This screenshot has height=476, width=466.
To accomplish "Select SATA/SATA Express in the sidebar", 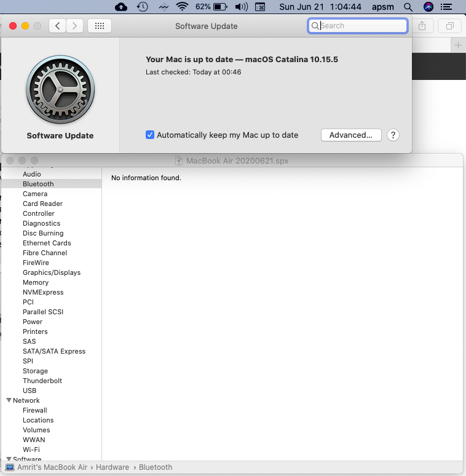I will [x=54, y=351].
